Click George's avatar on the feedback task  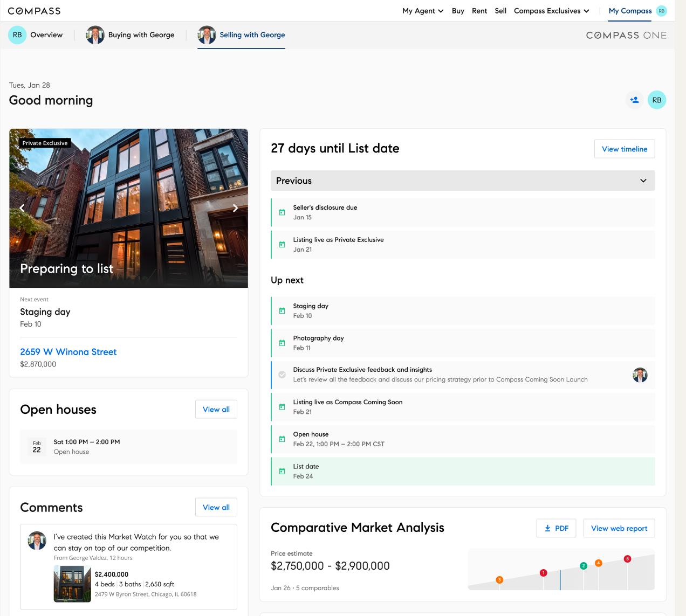click(x=640, y=375)
